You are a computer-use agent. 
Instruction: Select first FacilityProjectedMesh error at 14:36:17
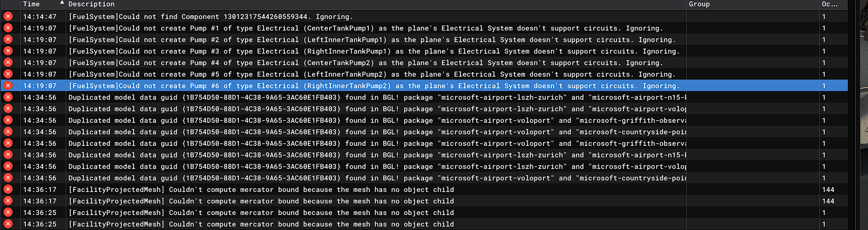(x=261, y=189)
